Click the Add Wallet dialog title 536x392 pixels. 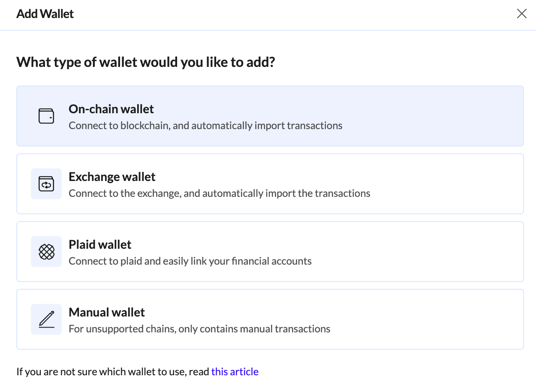tap(45, 14)
